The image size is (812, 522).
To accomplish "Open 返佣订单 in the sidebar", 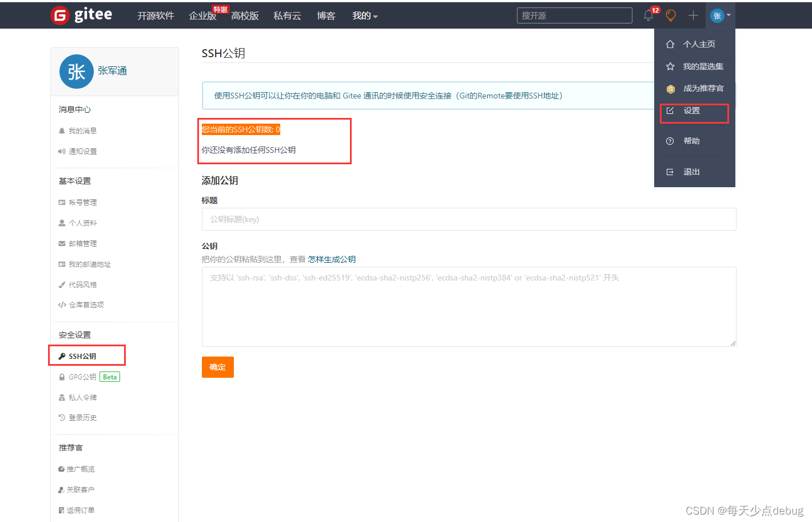I will coord(81,511).
